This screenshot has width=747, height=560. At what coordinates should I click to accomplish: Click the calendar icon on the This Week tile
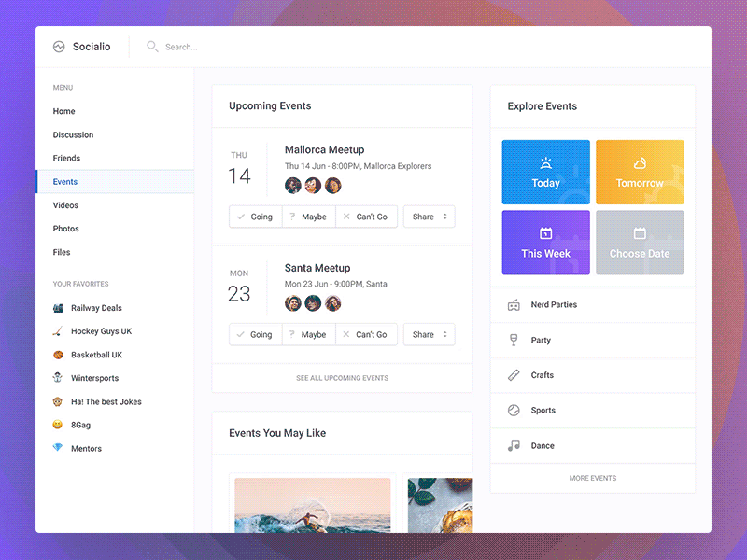(546, 233)
